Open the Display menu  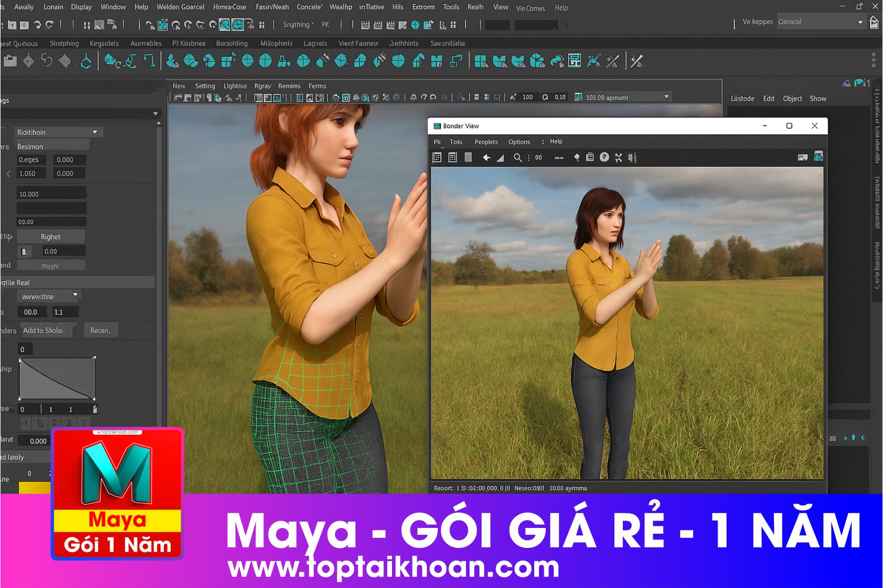81,7
